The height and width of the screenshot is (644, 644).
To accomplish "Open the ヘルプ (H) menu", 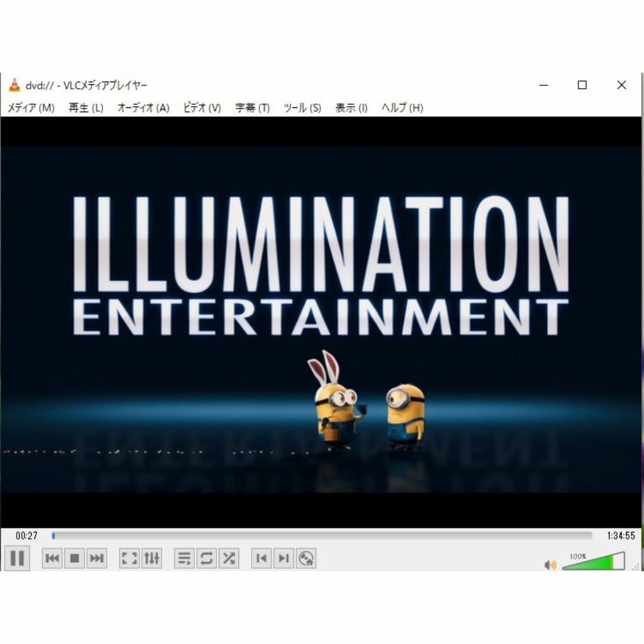I will [402, 107].
